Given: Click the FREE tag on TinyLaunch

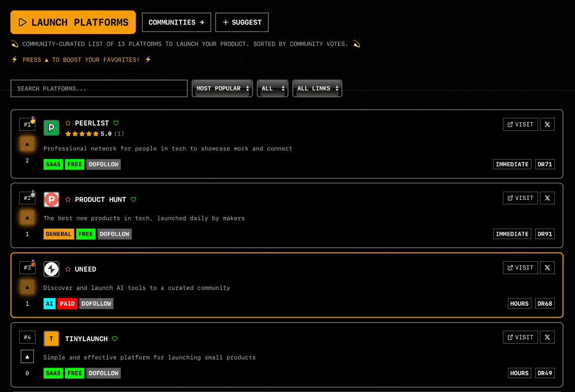Looking at the screenshot, I should coord(75,373).
